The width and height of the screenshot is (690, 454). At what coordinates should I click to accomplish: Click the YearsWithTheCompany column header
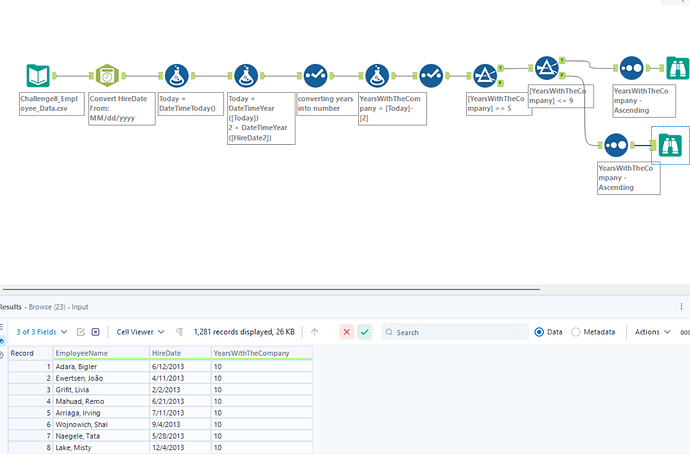[x=250, y=353]
